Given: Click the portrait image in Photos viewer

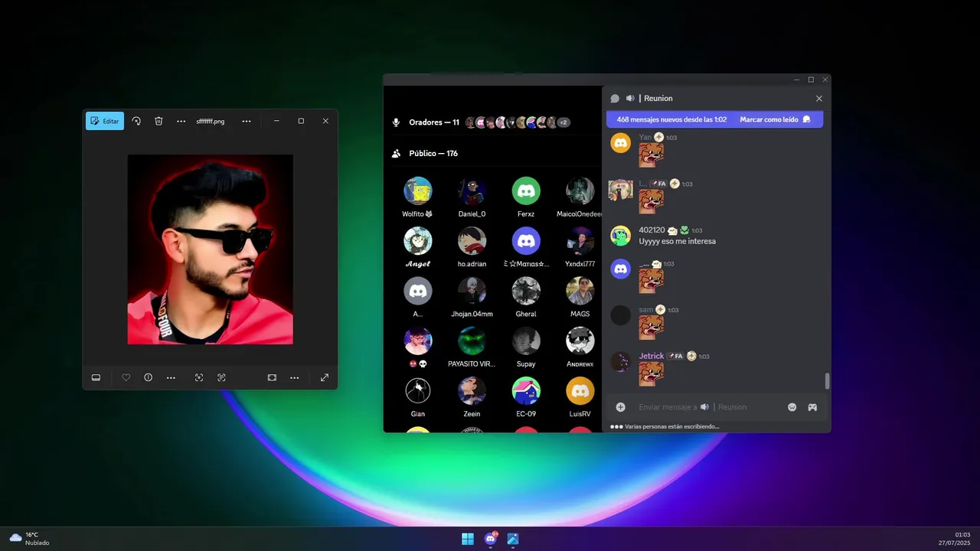Looking at the screenshot, I should [210, 249].
